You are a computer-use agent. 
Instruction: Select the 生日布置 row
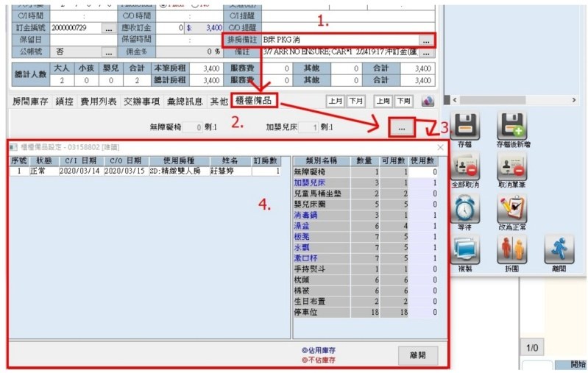[365, 302]
